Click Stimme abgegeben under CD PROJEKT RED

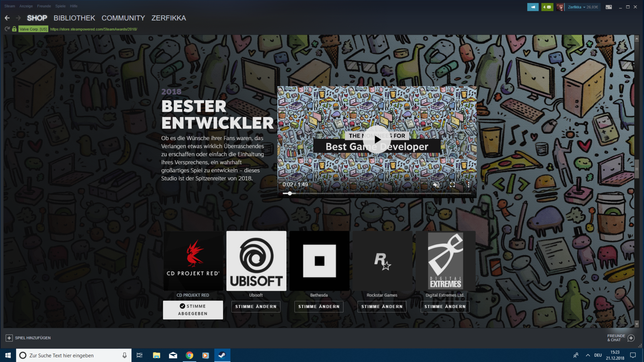click(x=193, y=310)
